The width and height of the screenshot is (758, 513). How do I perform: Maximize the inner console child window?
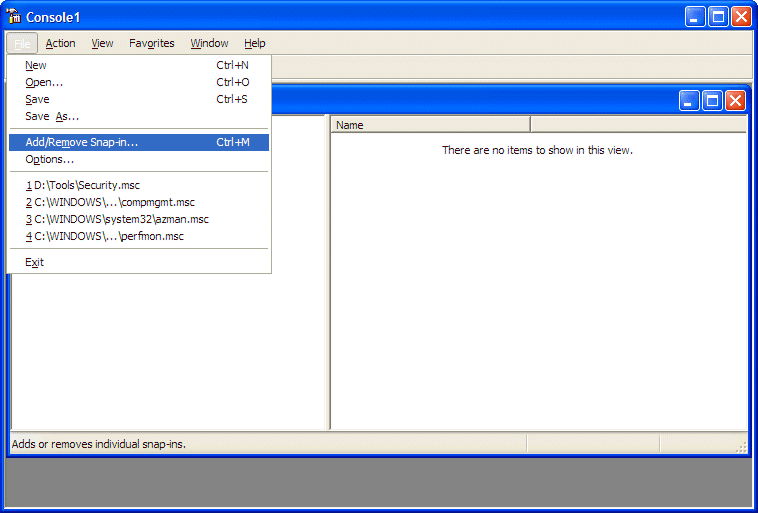[713, 101]
